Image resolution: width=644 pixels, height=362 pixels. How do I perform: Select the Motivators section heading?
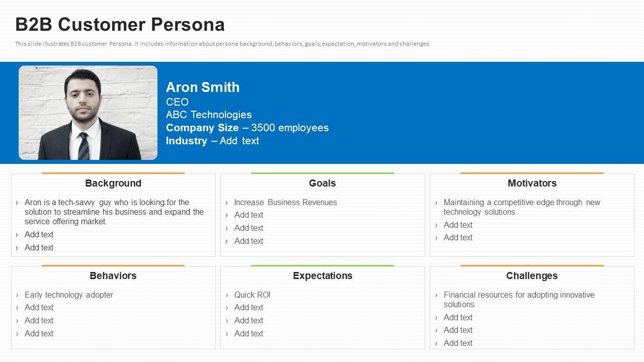tap(532, 184)
